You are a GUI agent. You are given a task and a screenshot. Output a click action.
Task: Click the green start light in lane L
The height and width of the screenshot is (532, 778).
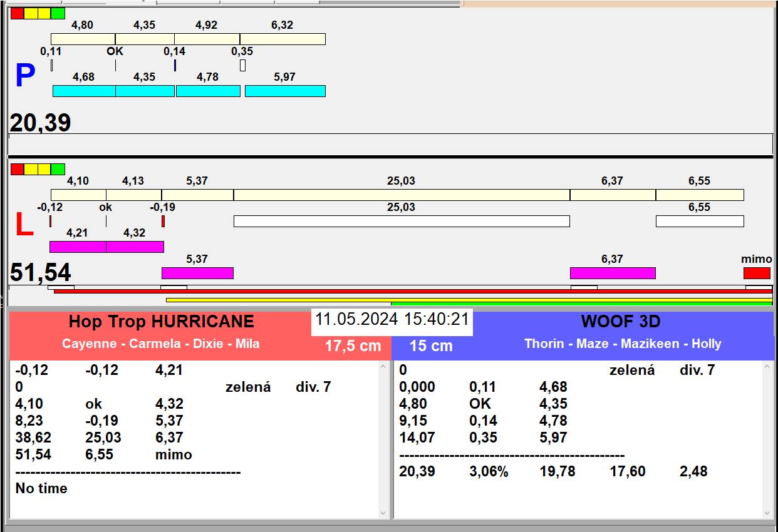point(58,169)
